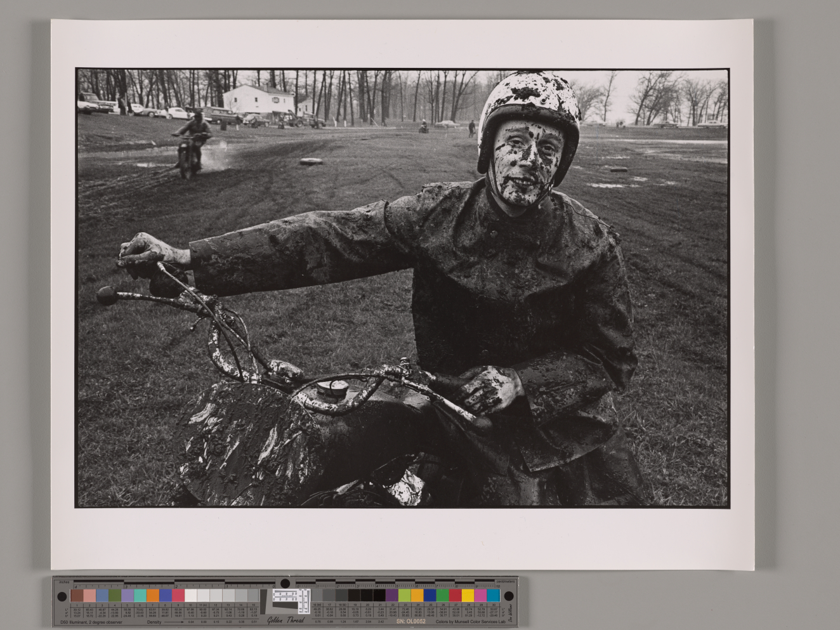This screenshot has width=840, height=630.
Task: Click the black registration dot beside patch 1
Action: [62, 596]
